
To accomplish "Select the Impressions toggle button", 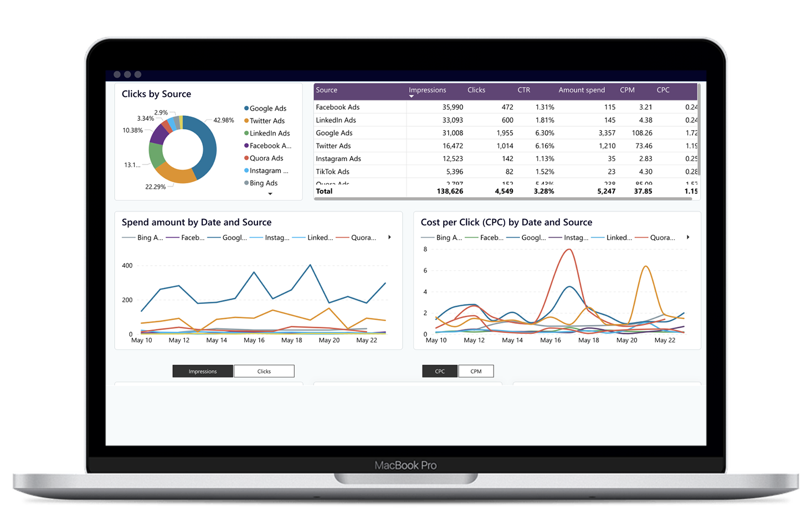I will [x=203, y=371].
